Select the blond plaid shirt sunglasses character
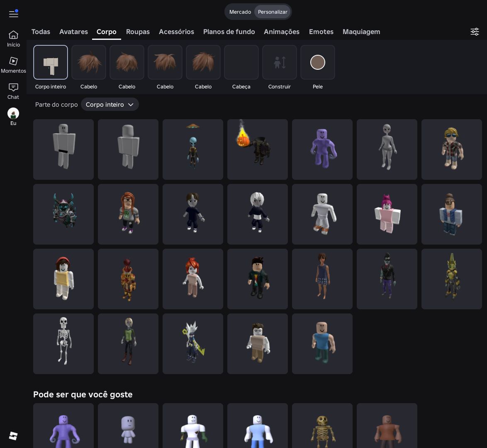 [452, 149]
